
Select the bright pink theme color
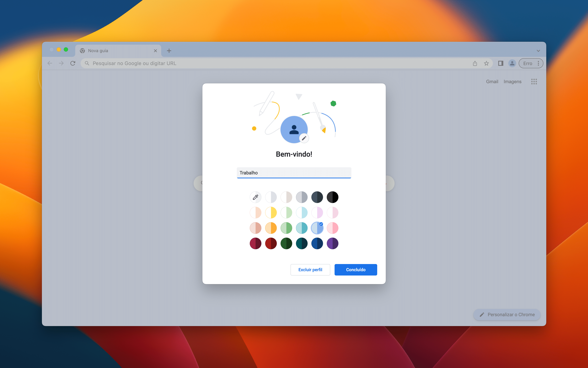[332, 228]
